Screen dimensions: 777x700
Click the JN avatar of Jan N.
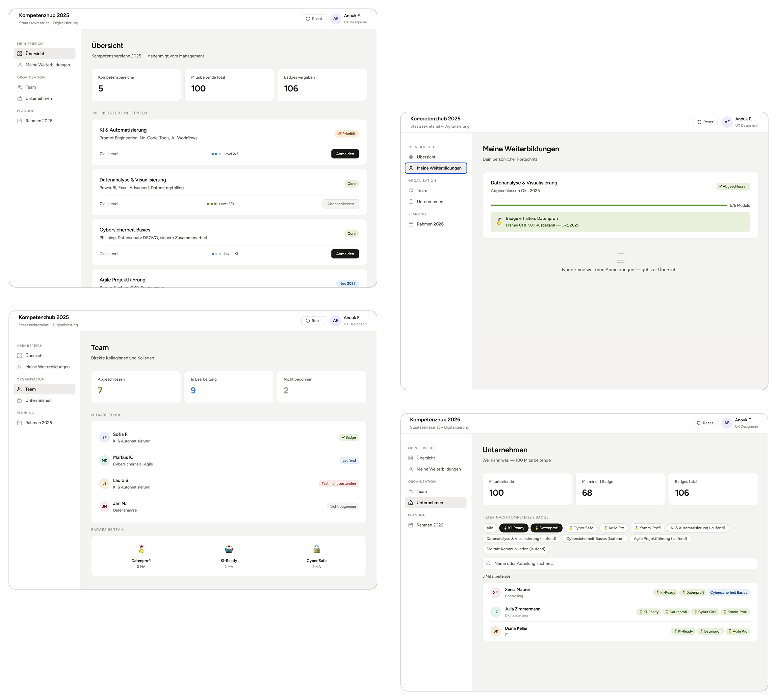[x=104, y=507]
